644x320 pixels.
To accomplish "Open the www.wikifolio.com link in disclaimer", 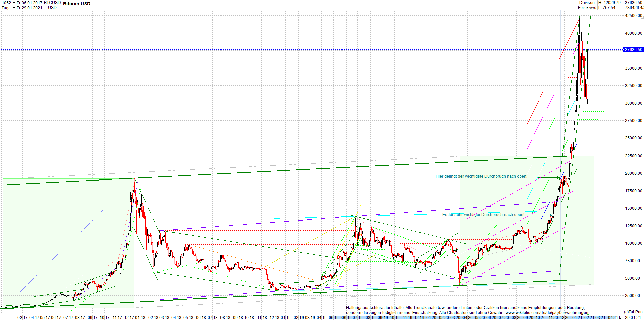I will pyautogui.click(x=547, y=313).
